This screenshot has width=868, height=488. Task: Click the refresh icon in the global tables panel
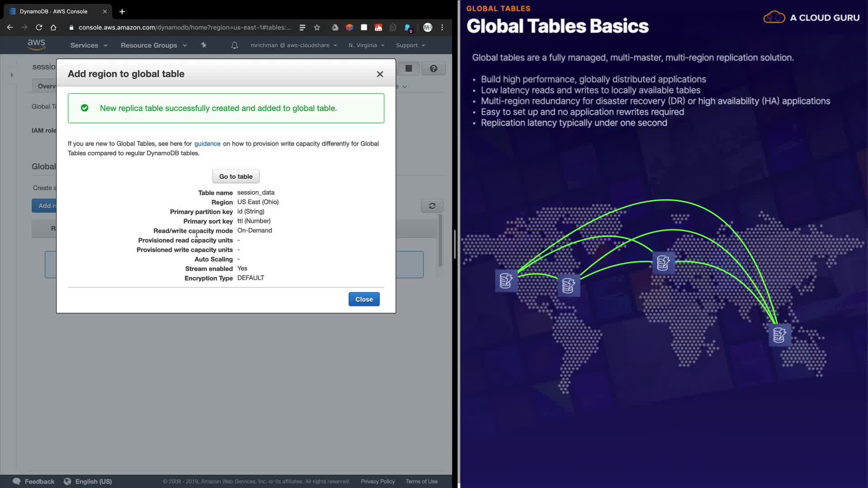point(432,206)
